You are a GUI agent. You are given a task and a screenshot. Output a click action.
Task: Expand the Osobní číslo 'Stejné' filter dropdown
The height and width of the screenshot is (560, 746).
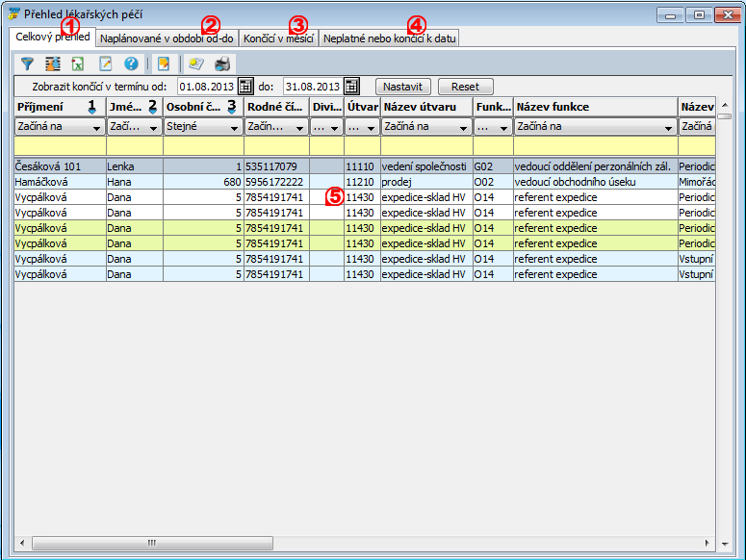click(233, 127)
